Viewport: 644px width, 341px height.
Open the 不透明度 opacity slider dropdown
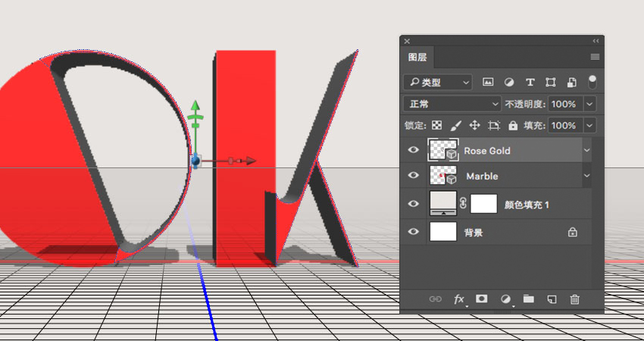(x=589, y=104)
